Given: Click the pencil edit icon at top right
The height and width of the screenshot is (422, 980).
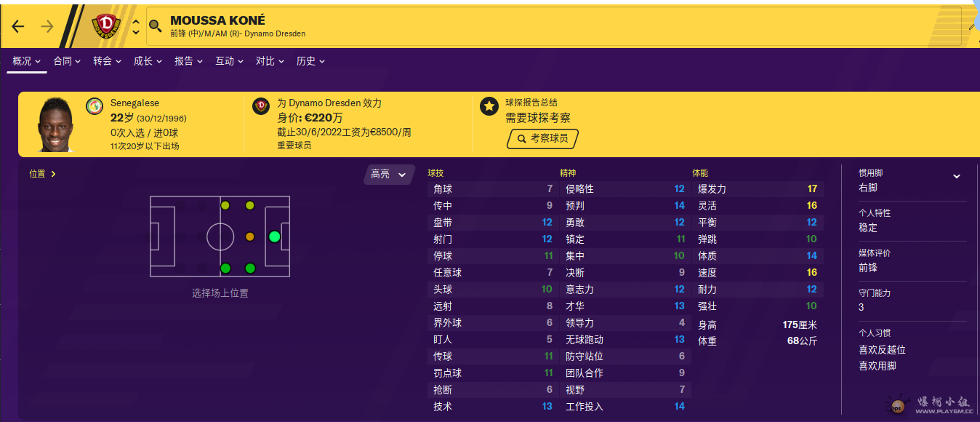Looking at the screenshot, I should click(x=972, y=27).
